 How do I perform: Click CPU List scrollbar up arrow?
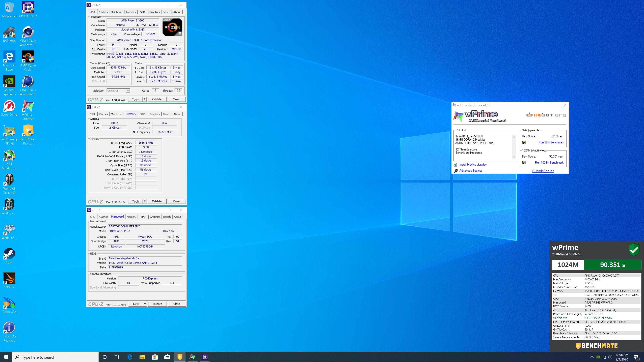point(514,137)
